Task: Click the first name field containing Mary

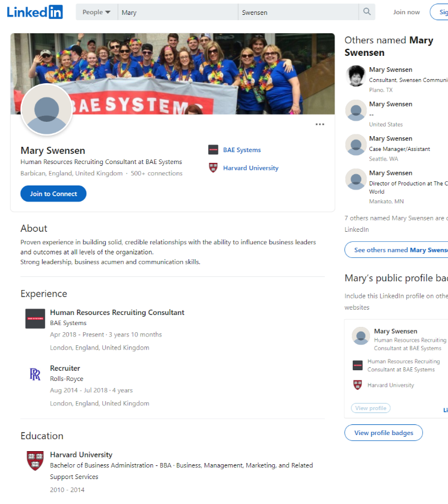Action: tap(178, 12)
